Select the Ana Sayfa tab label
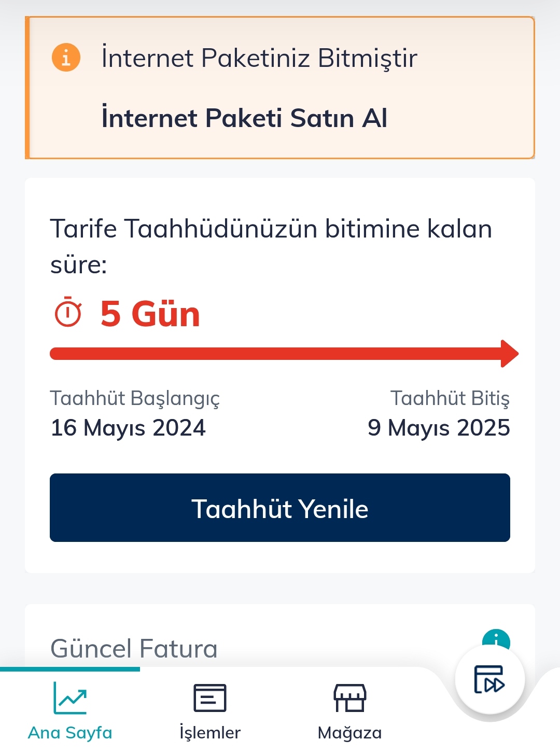The width and height of the screenshot is (560, 754). click(x=70, y=733)
